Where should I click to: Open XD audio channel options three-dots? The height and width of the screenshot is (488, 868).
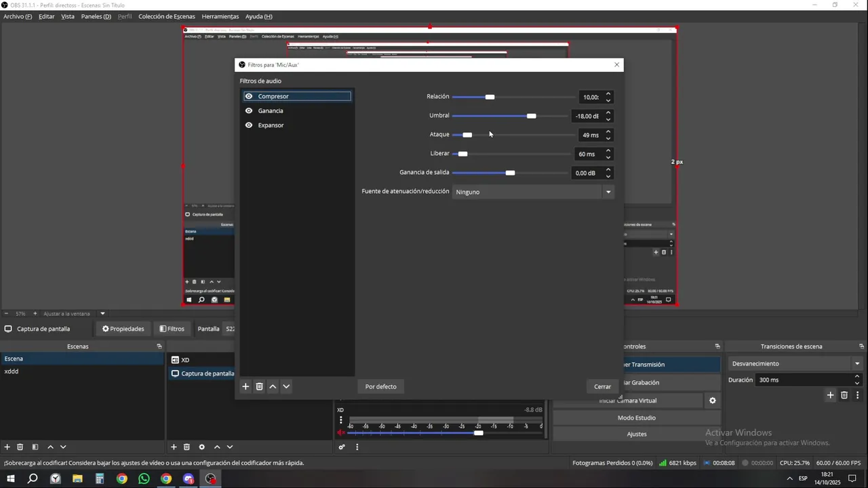341,420
